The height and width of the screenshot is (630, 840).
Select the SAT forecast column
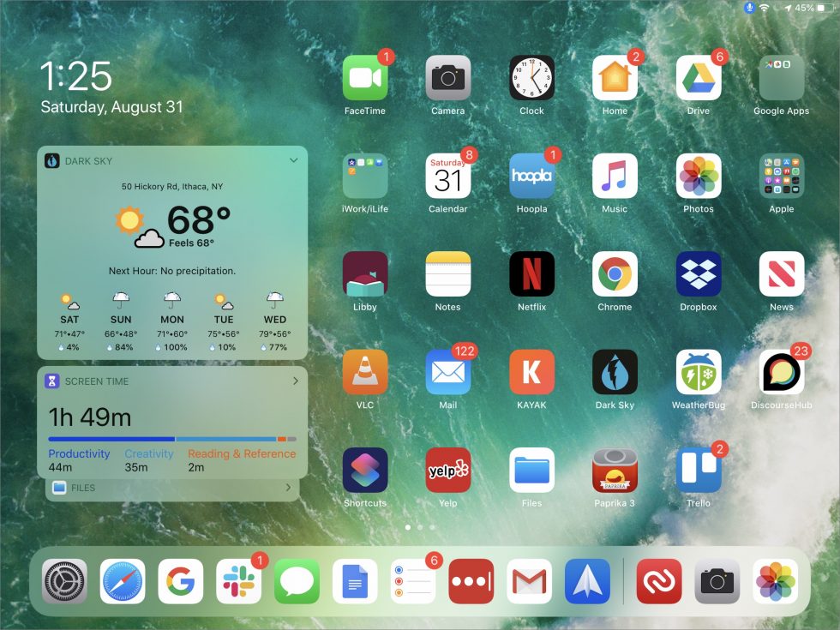tap(69, 321)
